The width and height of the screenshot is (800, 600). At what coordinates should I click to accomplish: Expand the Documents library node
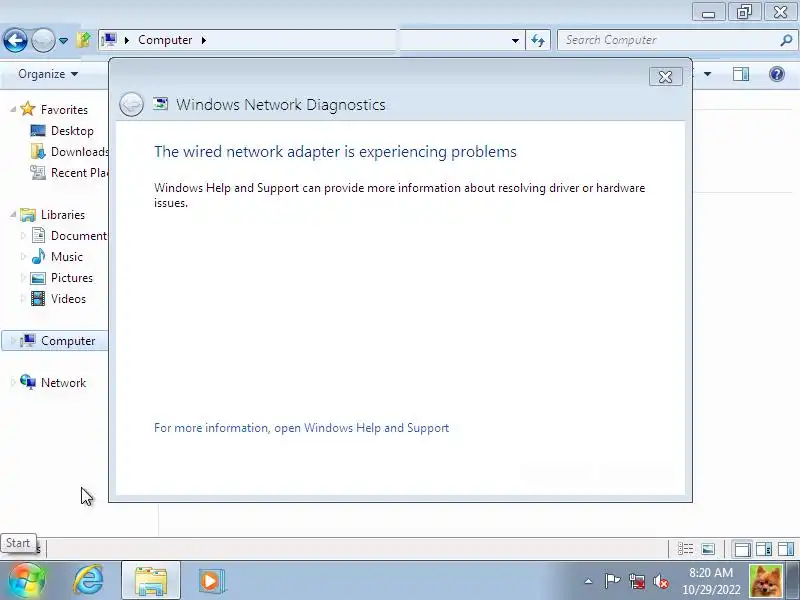23,236
